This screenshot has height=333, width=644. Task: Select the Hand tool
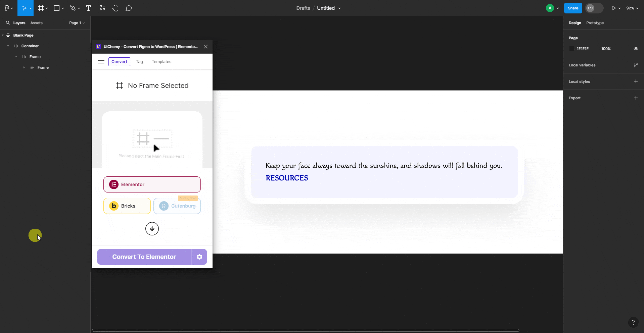pyautogui.click(x=116, y=8)
